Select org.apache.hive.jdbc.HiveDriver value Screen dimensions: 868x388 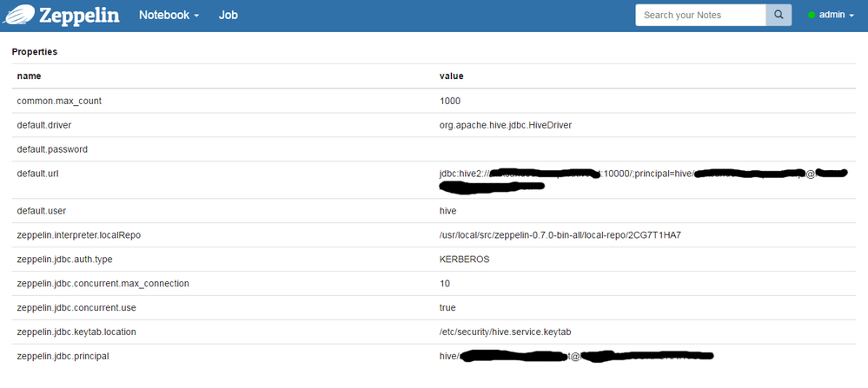click(x=506, y=126)
